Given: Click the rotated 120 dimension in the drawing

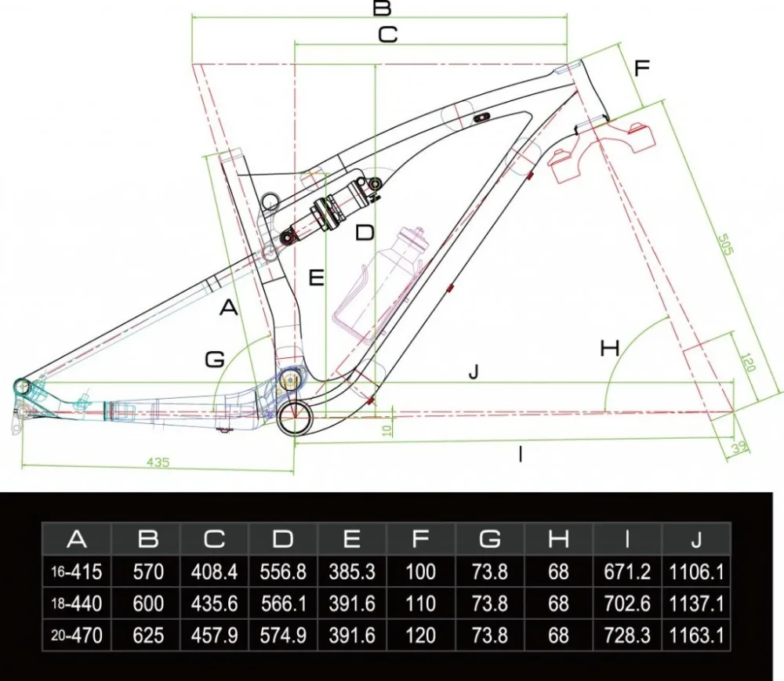Looking at the screenshot, I should coord(747,363).
